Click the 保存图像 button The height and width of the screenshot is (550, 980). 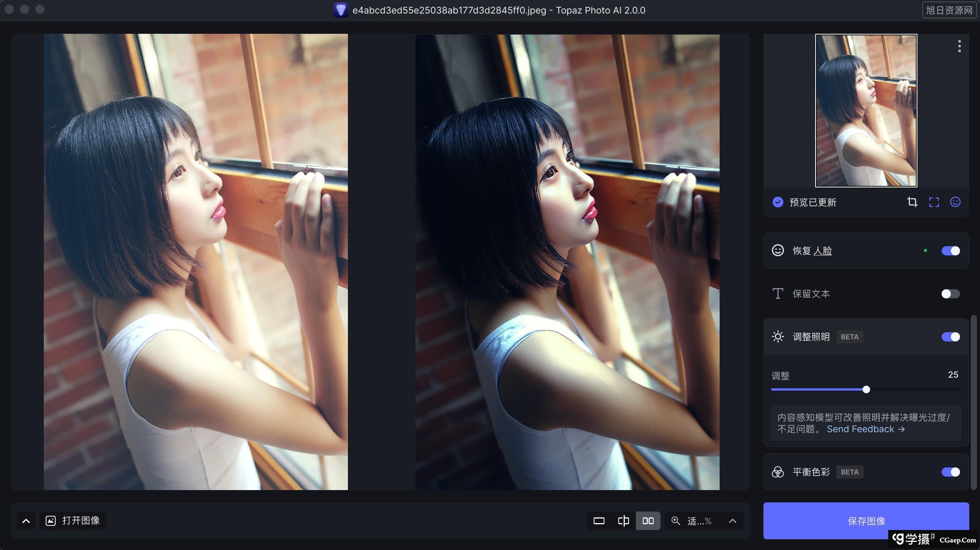click(866, 521)
